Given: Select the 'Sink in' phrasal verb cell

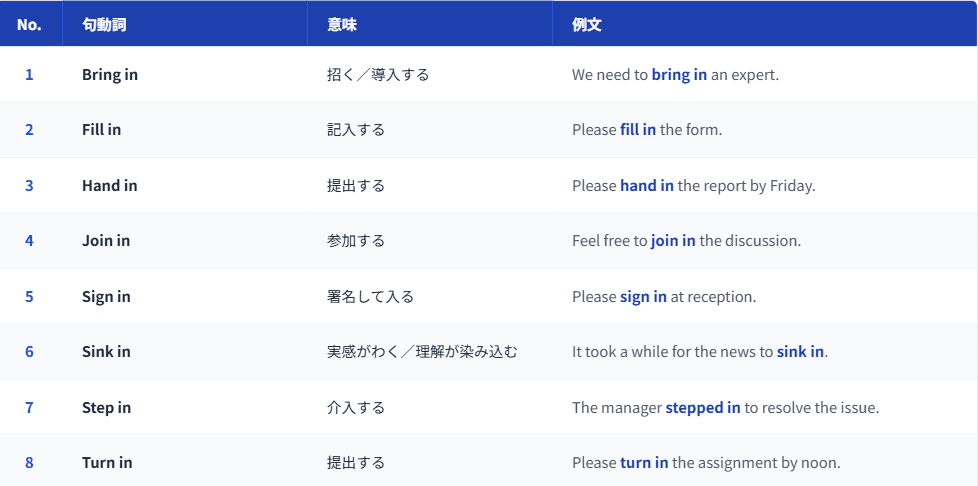Looking at the screenshot, I should (106, 352).
